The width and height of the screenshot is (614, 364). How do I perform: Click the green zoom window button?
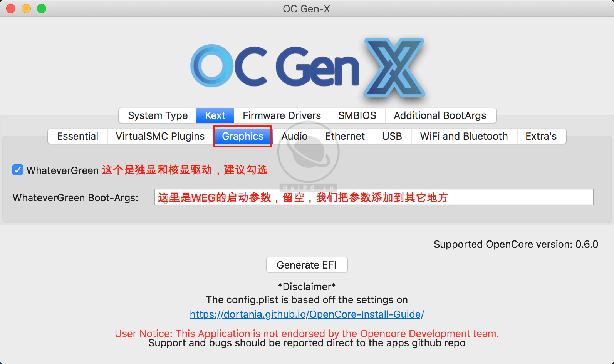[42, 8]
